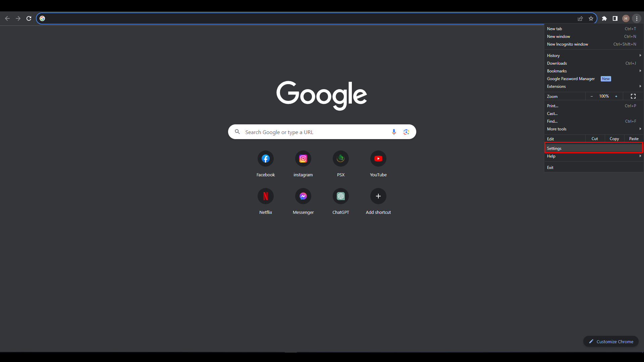Toggle the fullscreen icon in the Zoom row
Viewport: 644px width, 362px height.
click(x=633, y=96)
